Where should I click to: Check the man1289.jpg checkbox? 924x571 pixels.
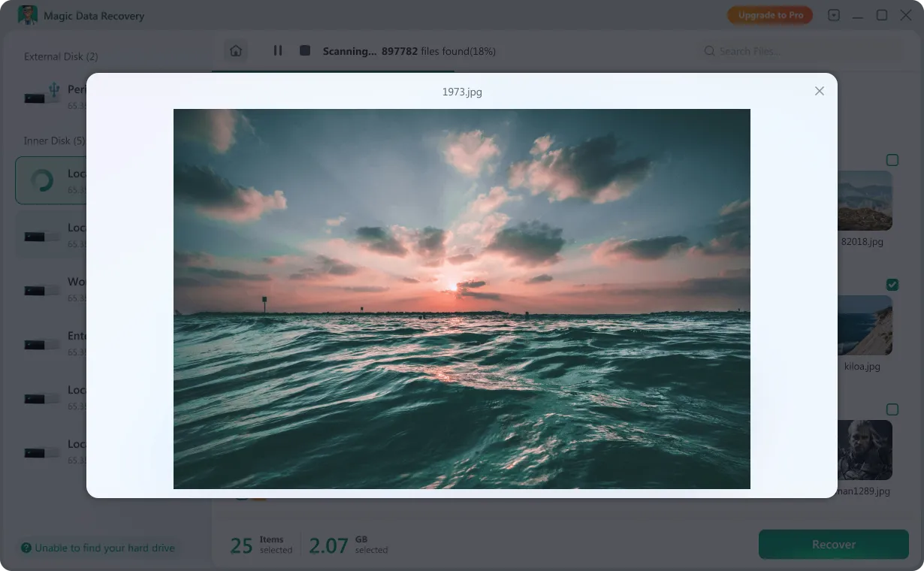click(x=892, y=409)
